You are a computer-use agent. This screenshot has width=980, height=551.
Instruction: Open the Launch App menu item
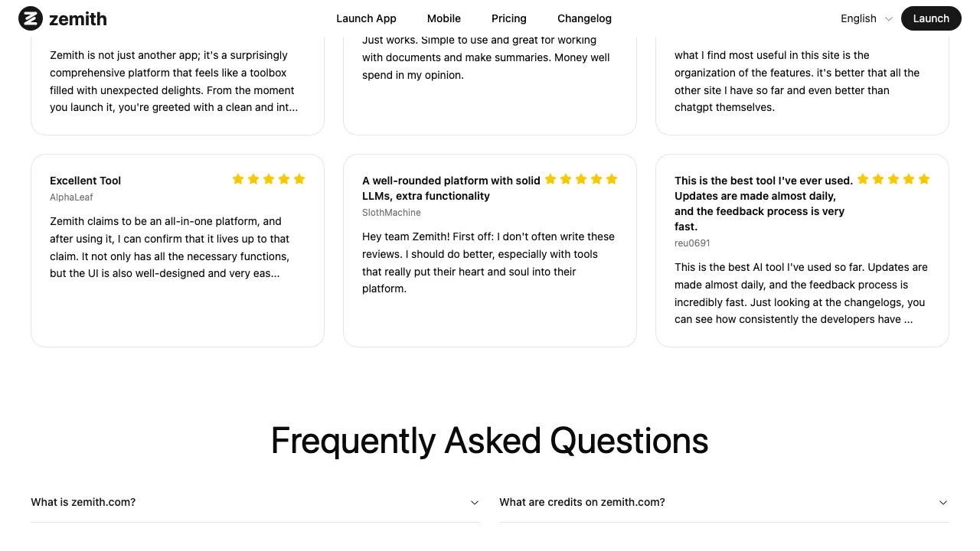(x=366, y=18)
